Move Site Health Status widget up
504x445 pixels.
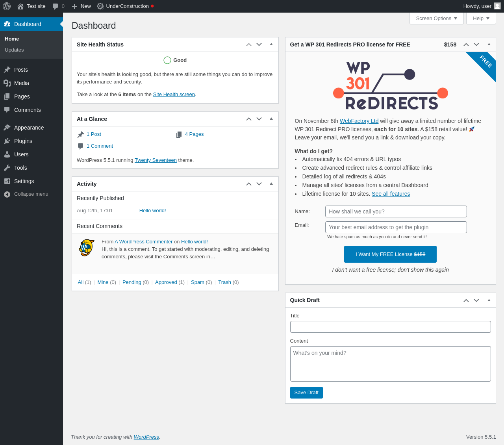(249, 44)
